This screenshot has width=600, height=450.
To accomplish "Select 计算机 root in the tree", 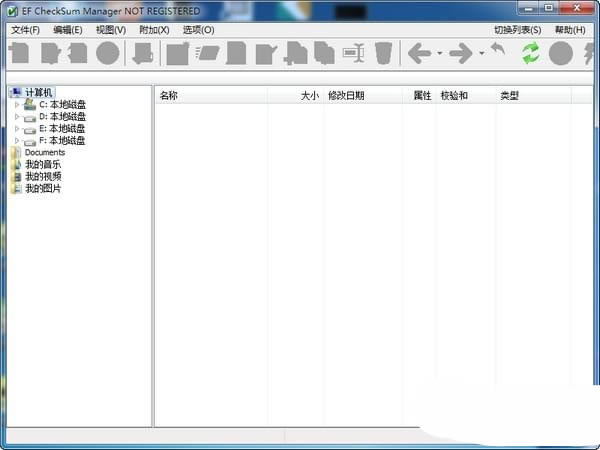I will click(38, 92).
